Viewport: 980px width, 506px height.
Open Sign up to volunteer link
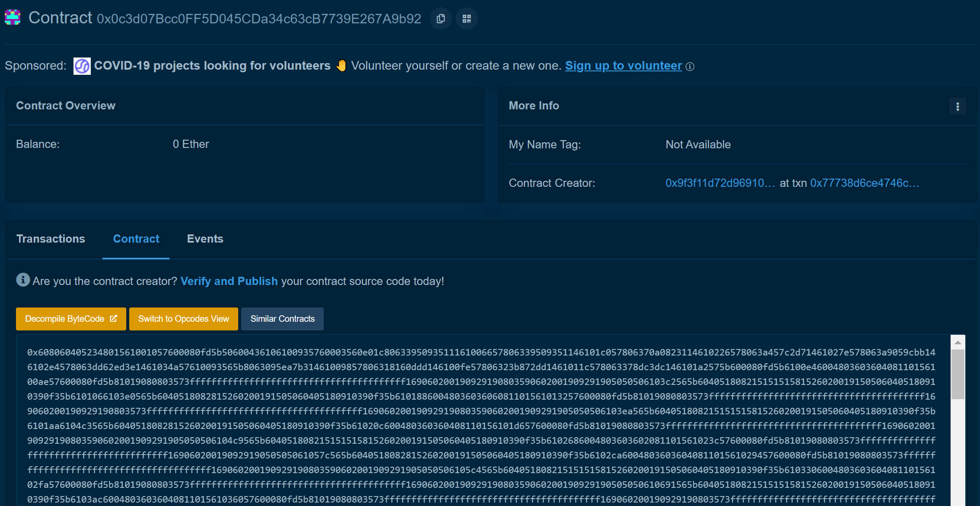click(x=623, y=66)
